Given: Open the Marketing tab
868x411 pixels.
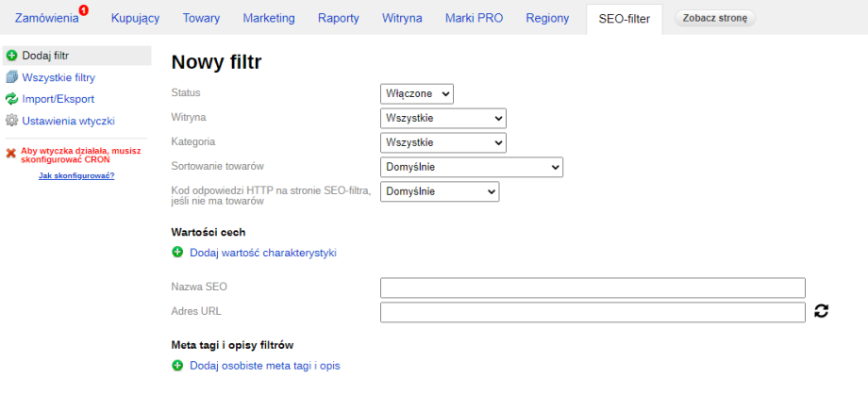Looking at the screenshot, I should pos(268,18).
